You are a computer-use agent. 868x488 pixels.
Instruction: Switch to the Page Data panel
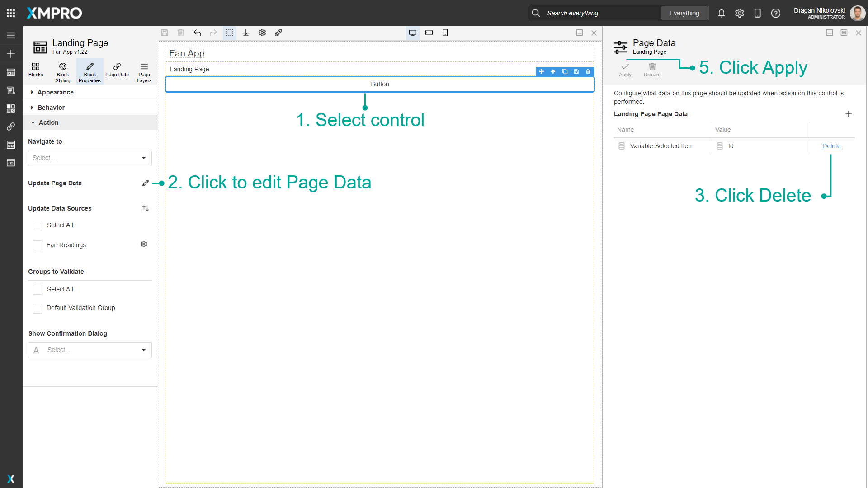117,71
